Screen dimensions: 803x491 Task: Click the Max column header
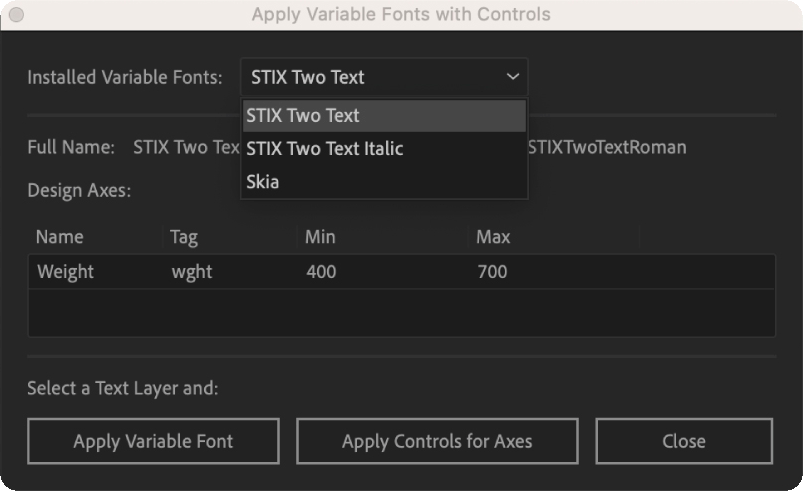pos(493,237)
